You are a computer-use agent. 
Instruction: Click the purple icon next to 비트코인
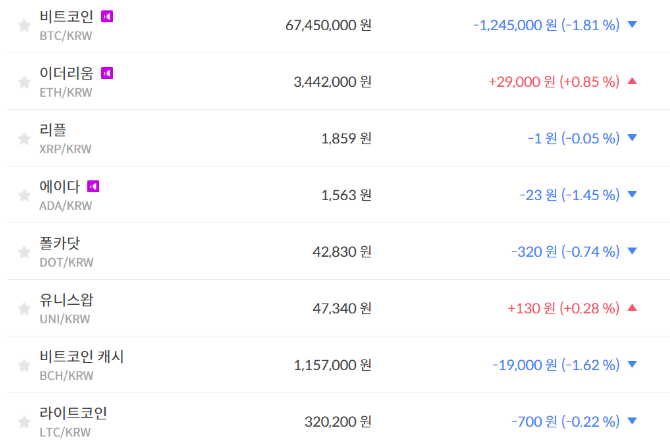(107, 16)
